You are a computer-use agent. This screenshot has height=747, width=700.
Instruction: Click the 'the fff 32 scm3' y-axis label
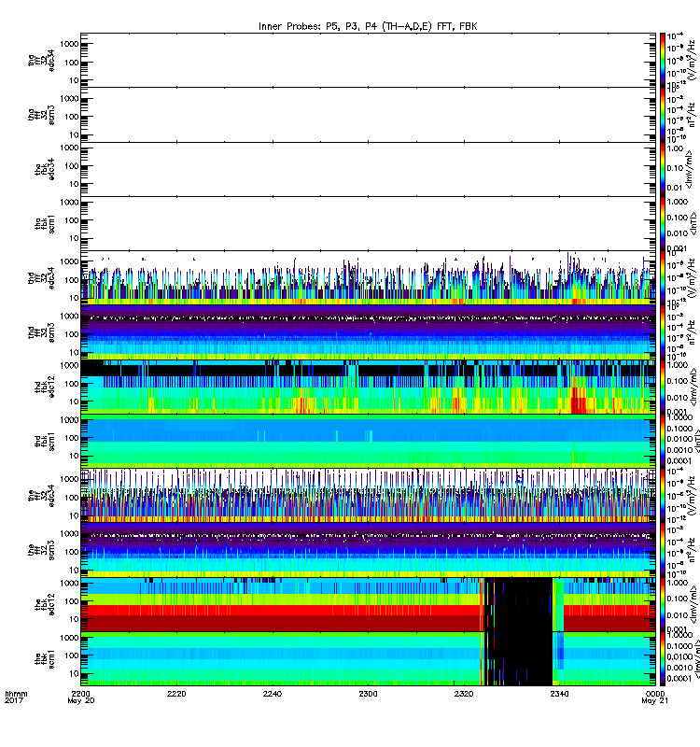pos(41,550)
